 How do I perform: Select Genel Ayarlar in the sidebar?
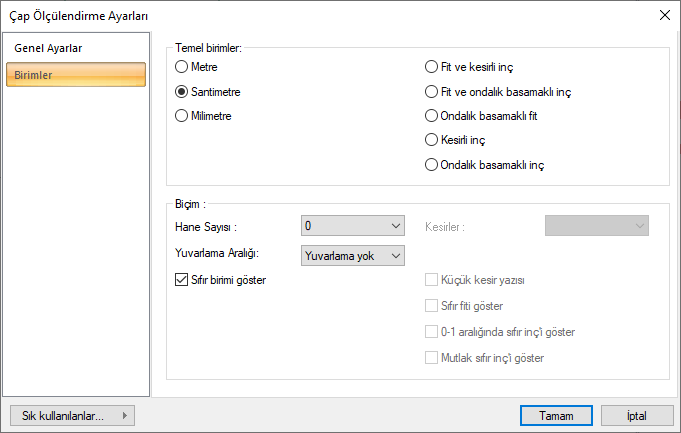pyautogui.click(x=48, y=48)
